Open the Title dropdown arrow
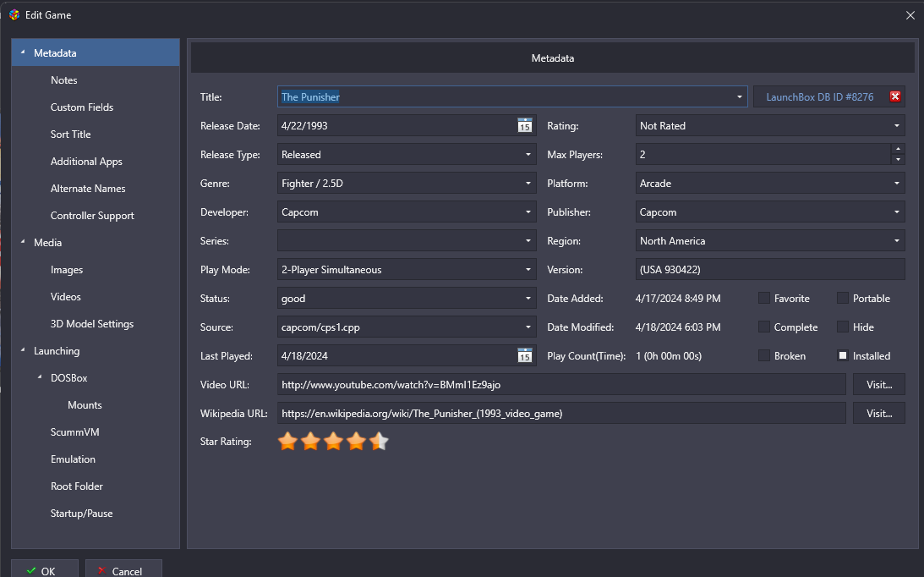The height and width of the screenshot is (577, 924). coord(739,96)
